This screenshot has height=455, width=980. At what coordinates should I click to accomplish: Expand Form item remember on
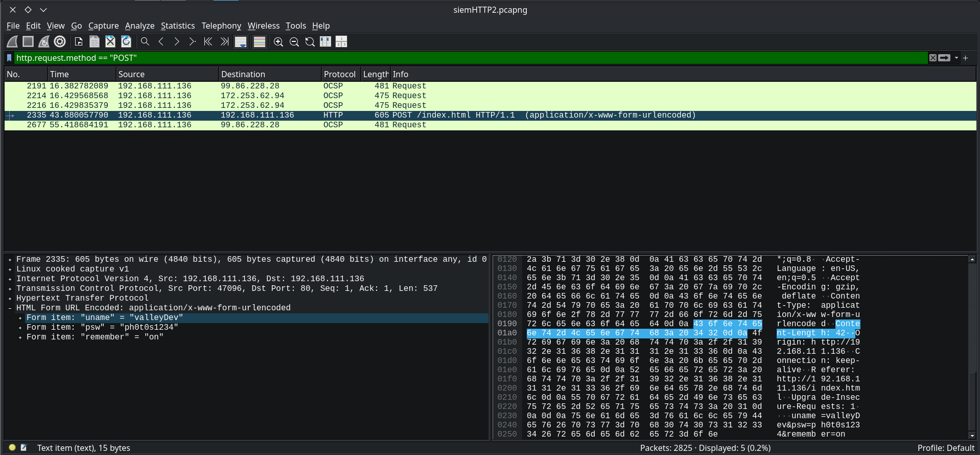point(20,337)
